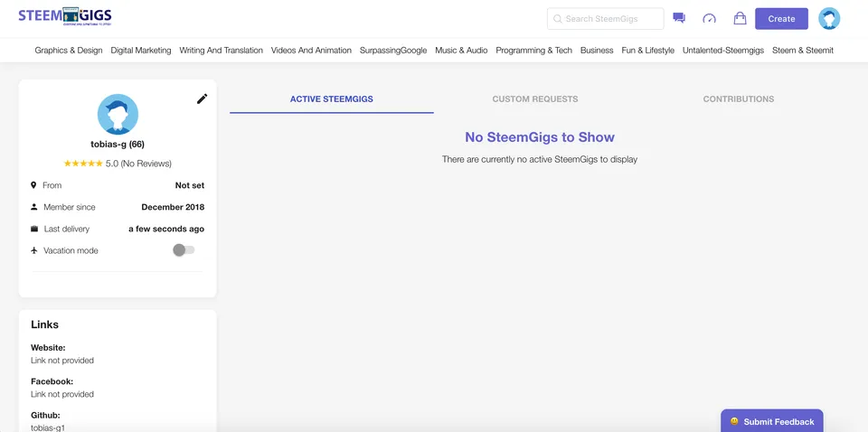Switch to the Active SteemGigs tab
868x432 pixels.
[332, 99]
